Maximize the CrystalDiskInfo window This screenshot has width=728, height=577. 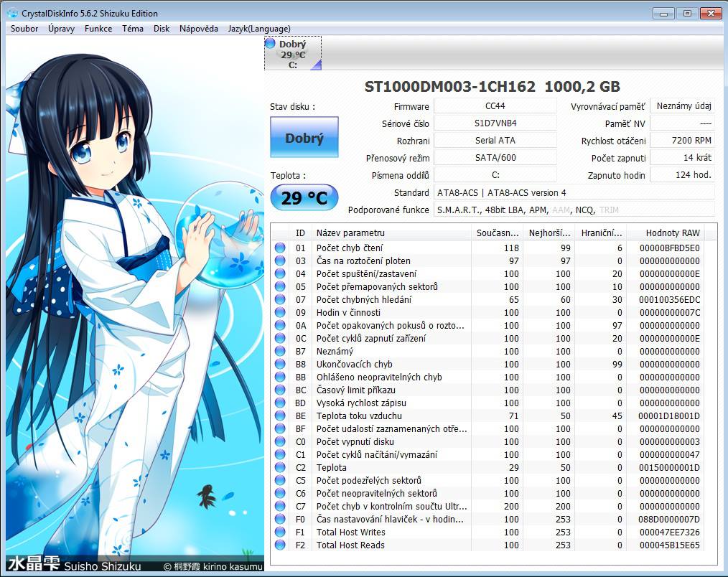pyautogui.click(x=687, y=13)
